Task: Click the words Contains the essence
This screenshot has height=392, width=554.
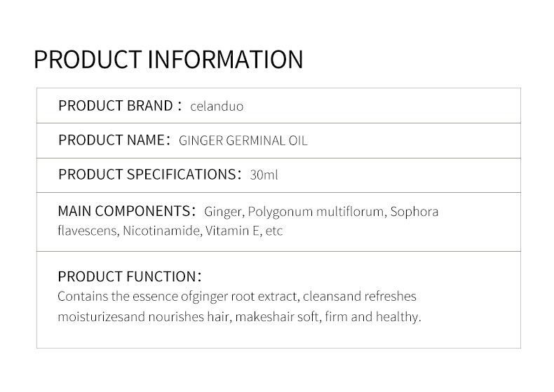Action: tap(112, 297)
